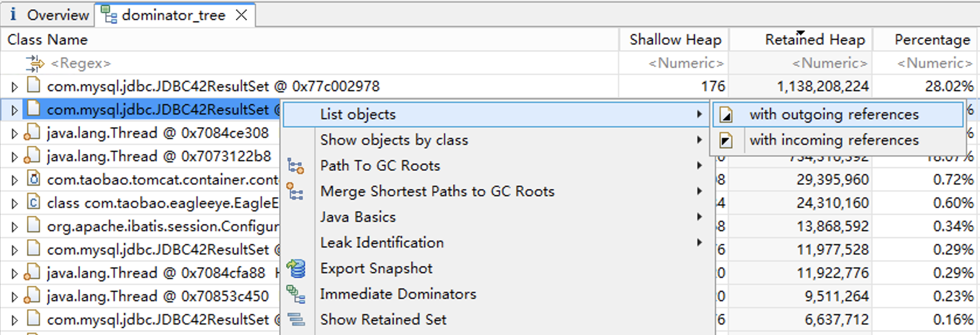
Task: Click the incoming references icon
Action: coord(726,141)
